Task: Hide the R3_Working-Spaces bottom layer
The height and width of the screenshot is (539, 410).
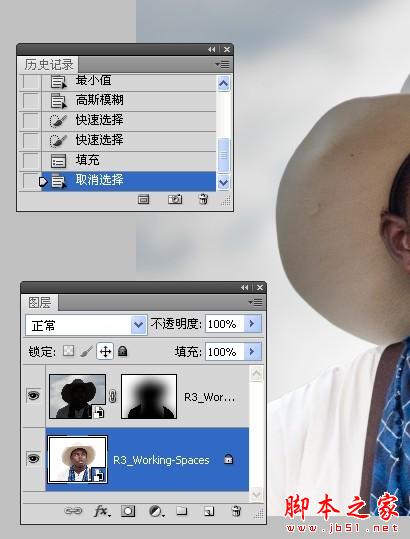Action: pyautogui.click(x=33, y=459)
